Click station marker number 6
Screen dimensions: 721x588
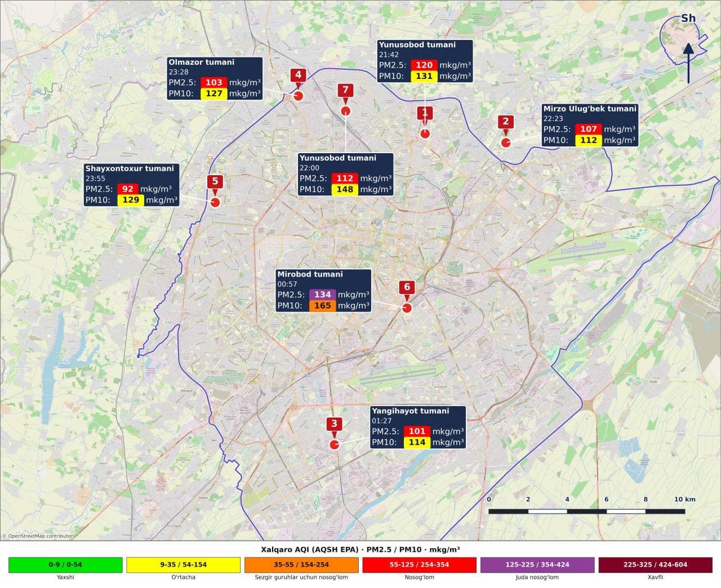(407, 288)
